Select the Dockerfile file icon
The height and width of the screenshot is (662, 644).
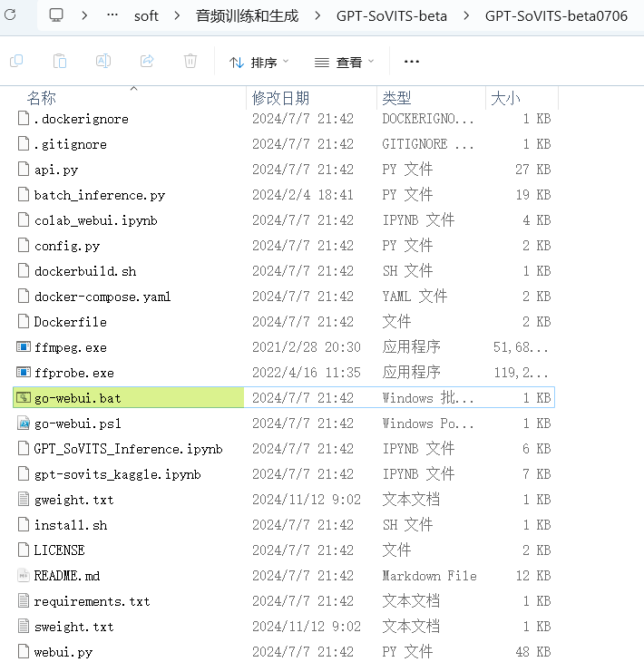(x=24, y=322)
